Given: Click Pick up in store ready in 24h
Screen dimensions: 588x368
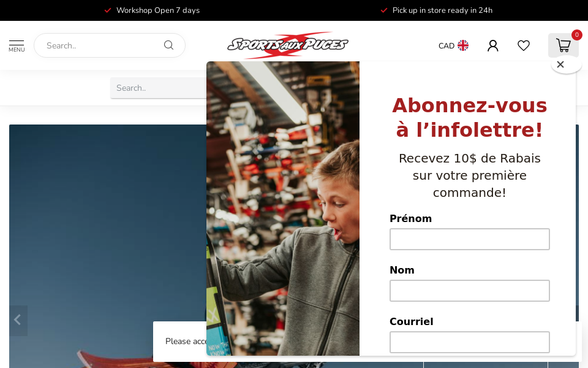Looking at the screenshot, I should [442, 10].
